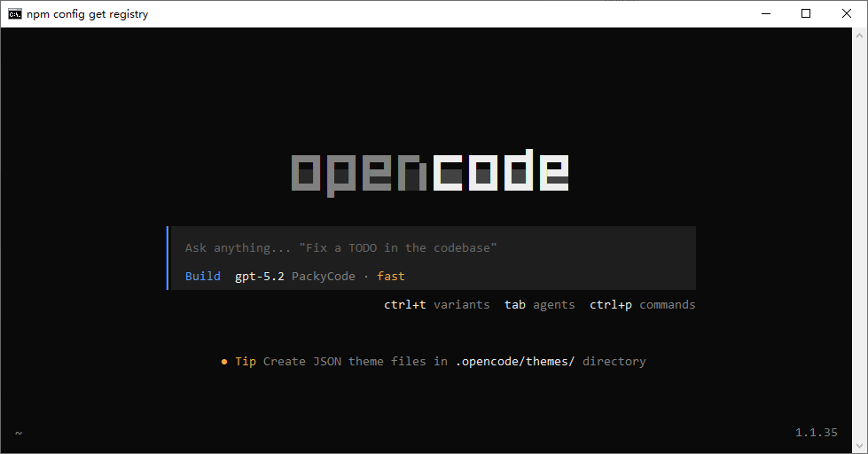
Task: Close the terminal window
Action: tap(846, 13)
